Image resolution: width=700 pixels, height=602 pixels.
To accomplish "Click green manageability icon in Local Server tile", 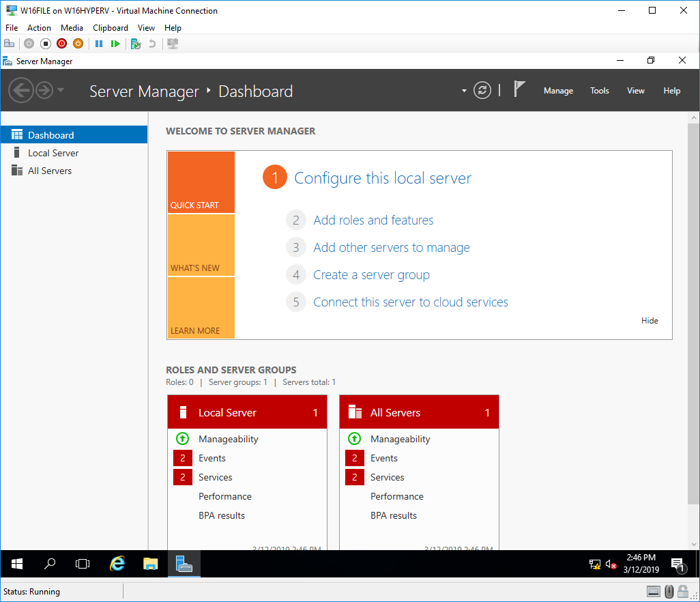I will point(183,439).
